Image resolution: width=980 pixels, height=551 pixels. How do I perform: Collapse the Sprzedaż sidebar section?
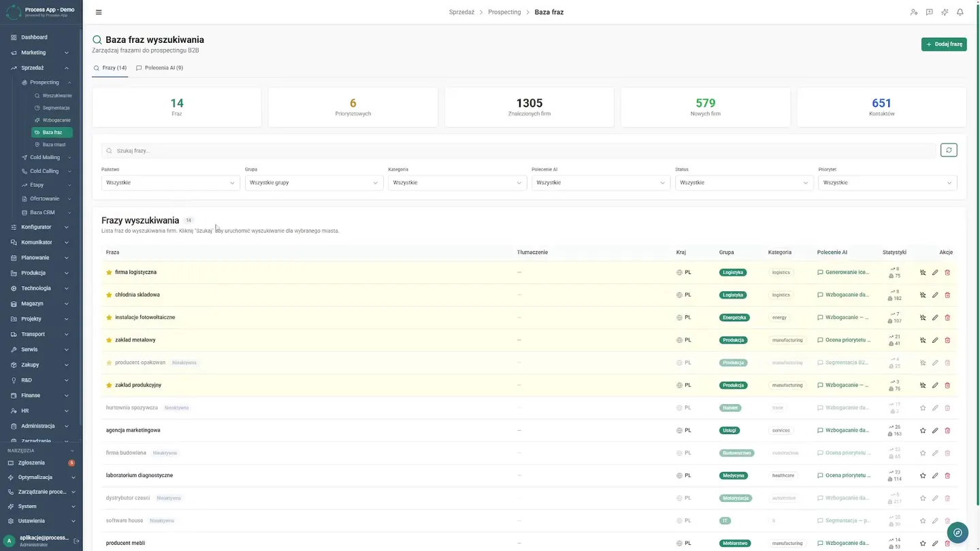pyautogui.click(x=40, y=68)
